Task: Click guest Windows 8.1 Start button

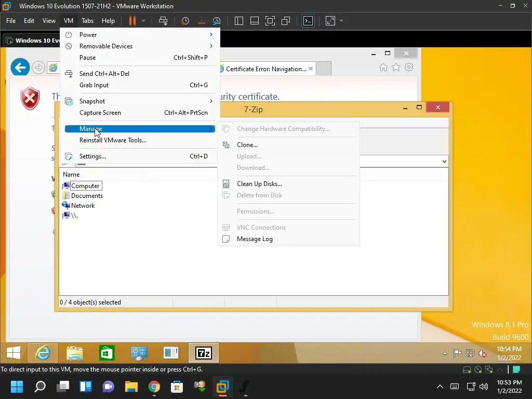Action: click(x=14, y=353)
